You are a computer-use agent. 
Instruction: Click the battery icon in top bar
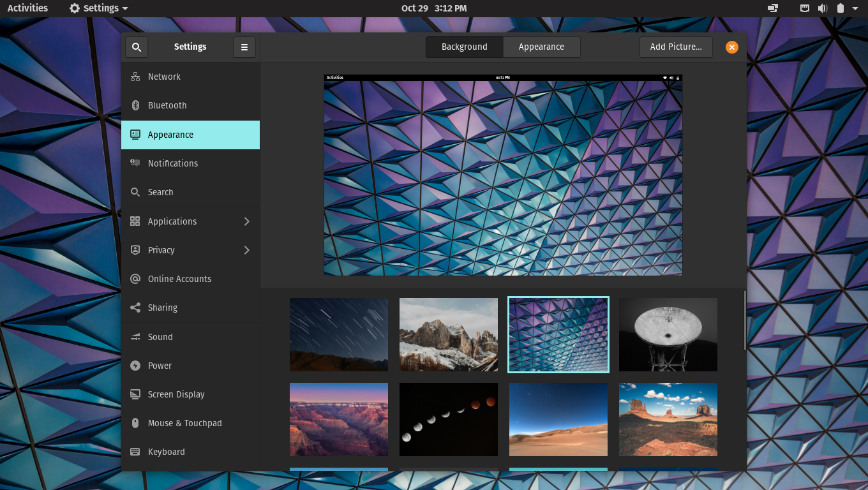tap(840, 8)
